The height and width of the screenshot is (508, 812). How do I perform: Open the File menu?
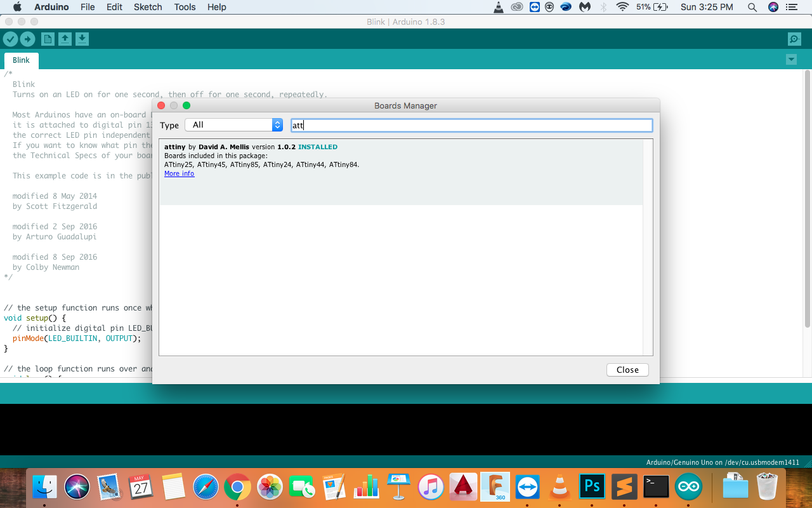pos(88,7)
